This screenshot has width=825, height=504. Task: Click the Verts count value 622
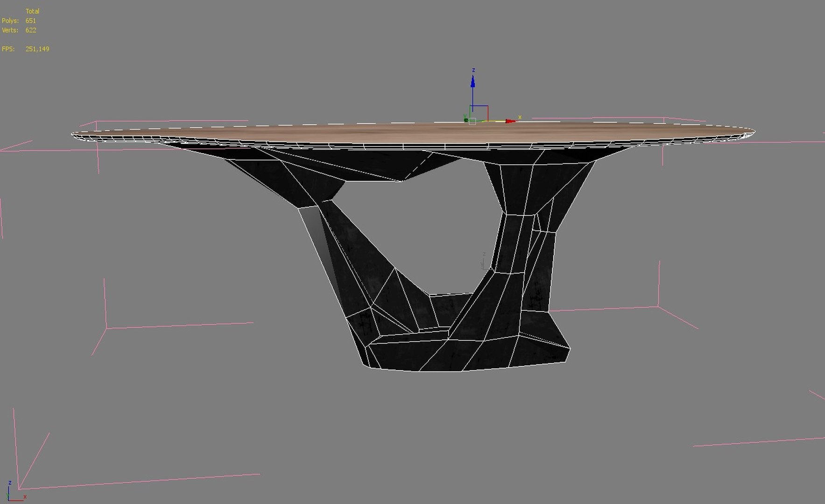[31, 30]
